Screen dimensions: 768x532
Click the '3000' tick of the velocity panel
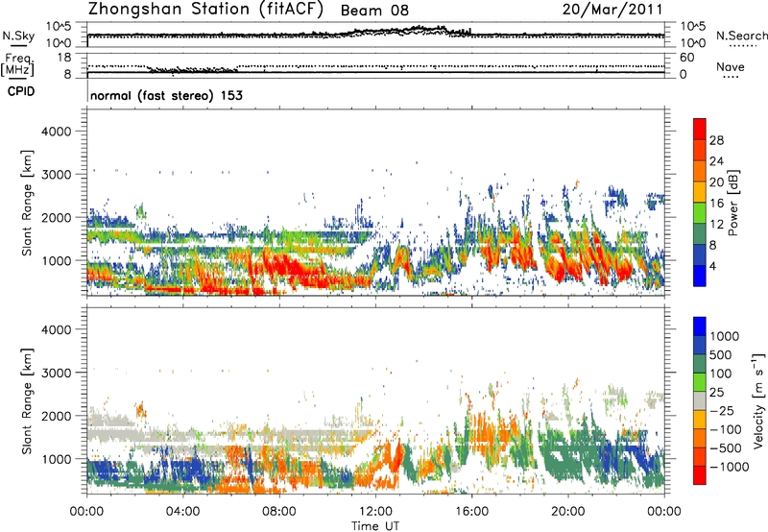click(57, 373)
